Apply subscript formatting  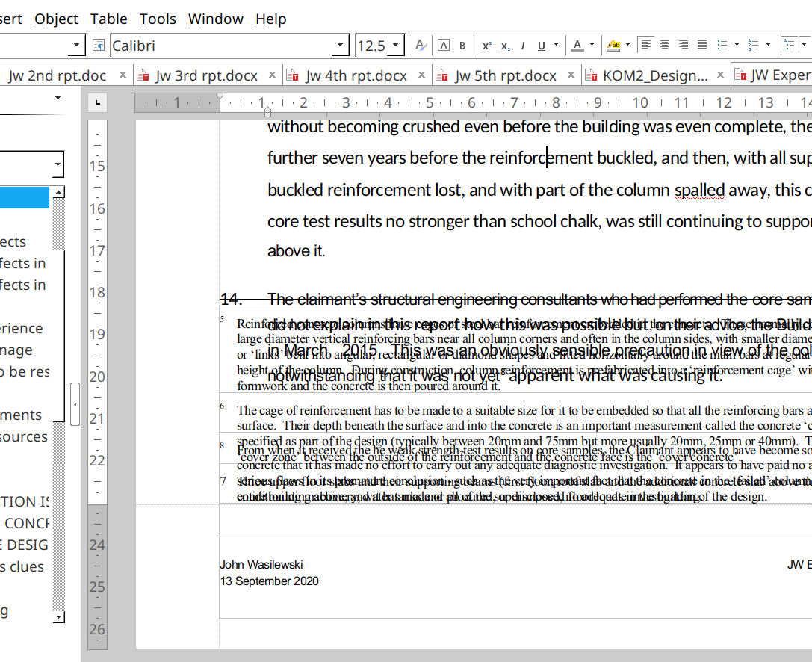click(505, 46)
